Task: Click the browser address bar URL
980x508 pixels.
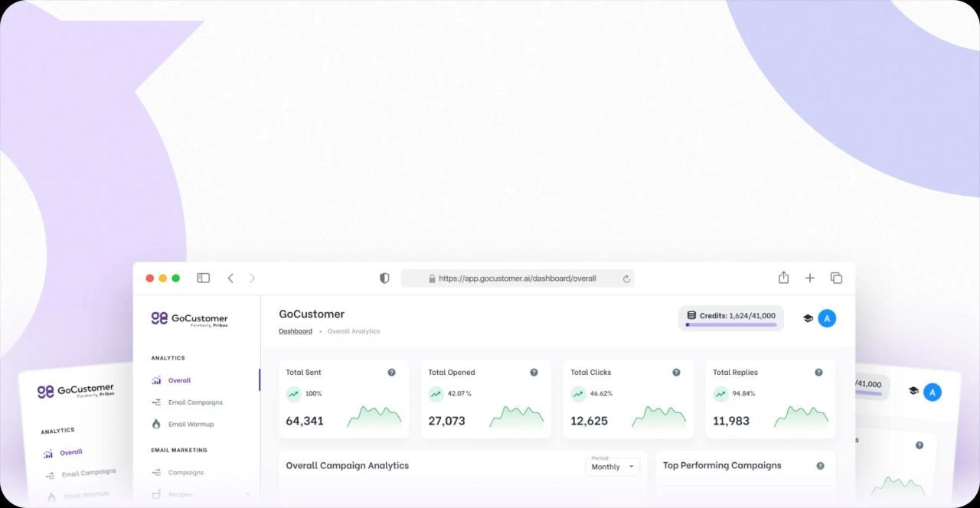Action: pos(517,278)
